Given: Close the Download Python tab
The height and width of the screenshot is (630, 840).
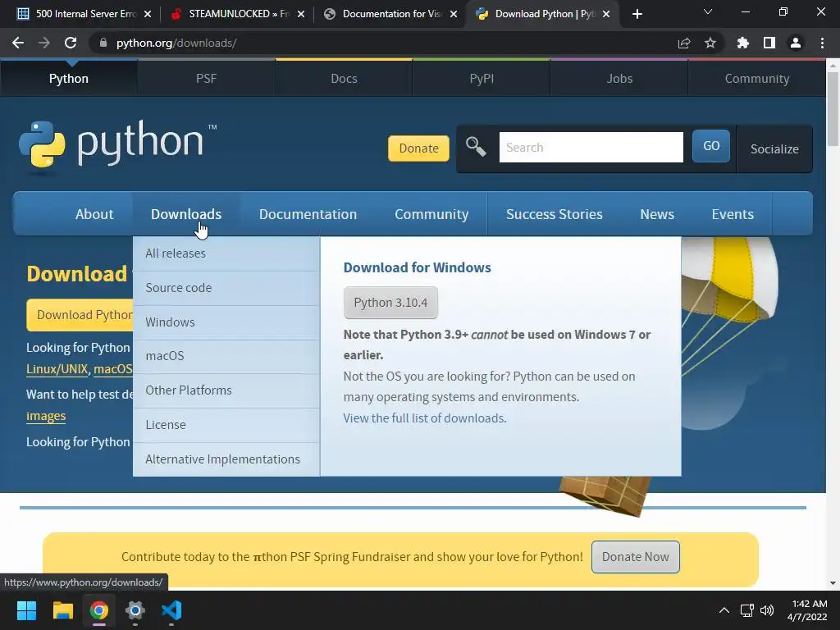Looking at the screenshot, I should pos(606,14).
